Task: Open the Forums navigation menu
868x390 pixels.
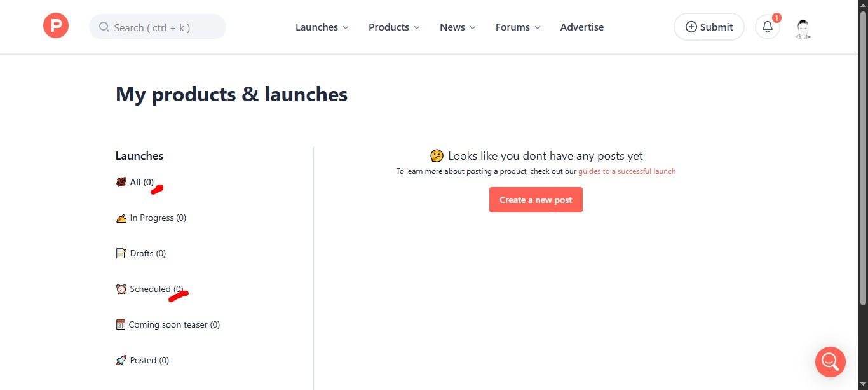Action: pos(518,27)
